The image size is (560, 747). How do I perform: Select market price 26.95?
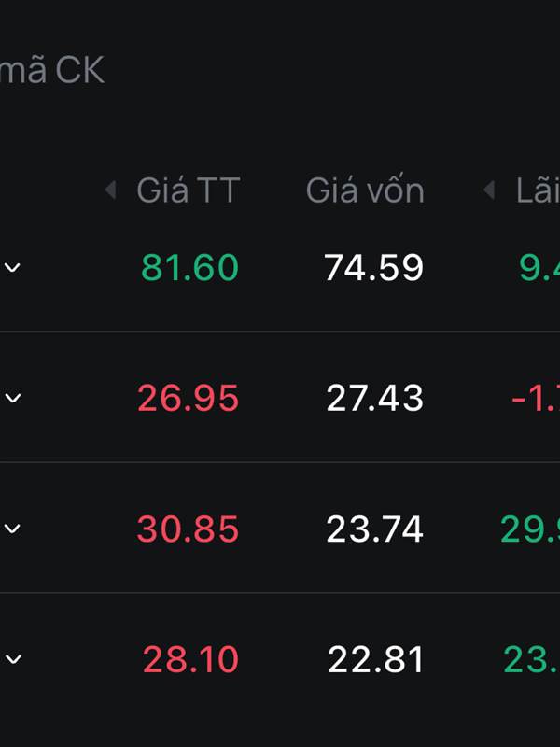tap(189, 399)
